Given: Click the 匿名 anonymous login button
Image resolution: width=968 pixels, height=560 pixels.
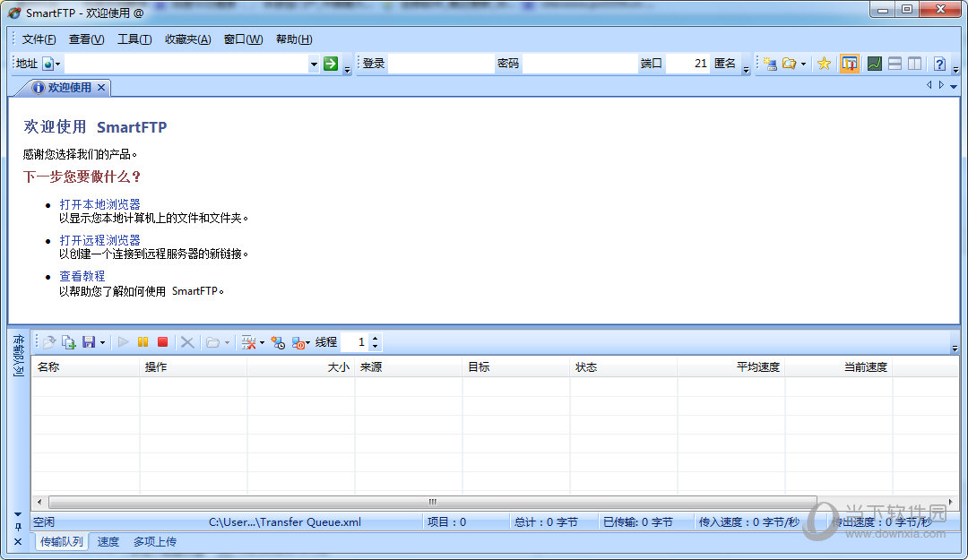Looking at the screenshot, I should (x=725, y=64).
